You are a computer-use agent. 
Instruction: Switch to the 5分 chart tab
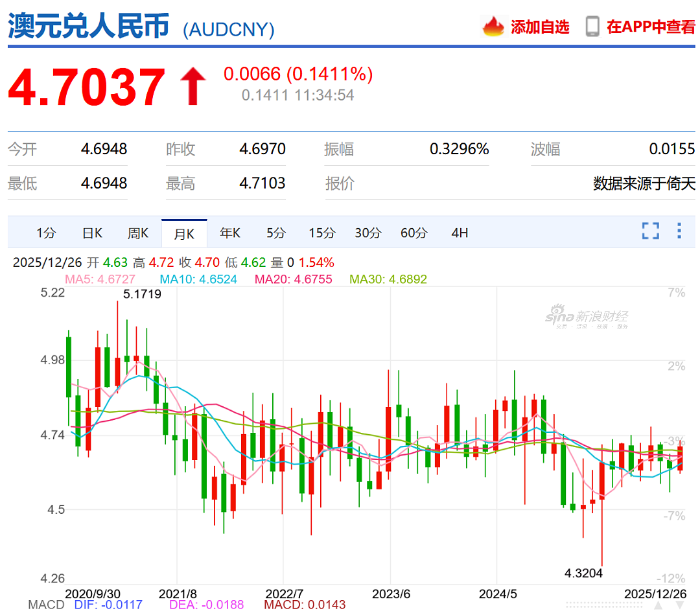click(276, 233)
